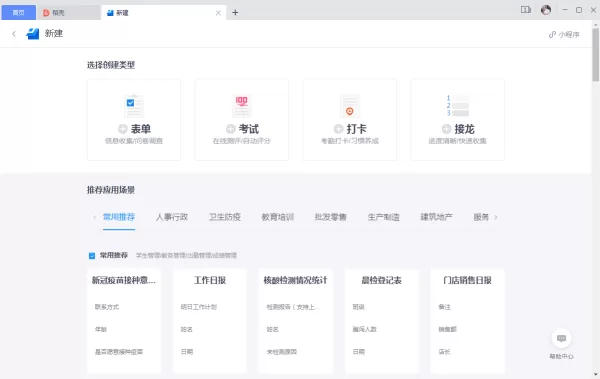The width and height of the screenshot is (600, 379).
Task: Click the plus icon next to 打卡
Action: (338, 129)
